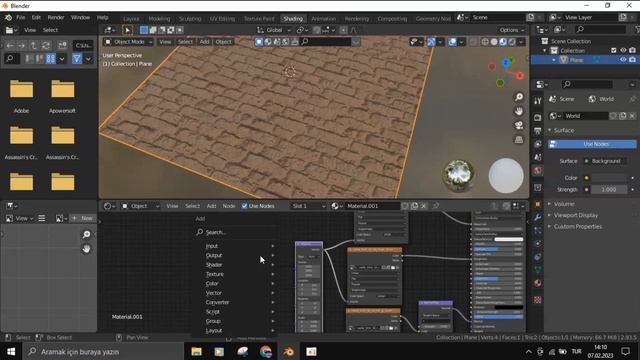Toggle the camera view gizmo in the viewport

tap(519, 125)
